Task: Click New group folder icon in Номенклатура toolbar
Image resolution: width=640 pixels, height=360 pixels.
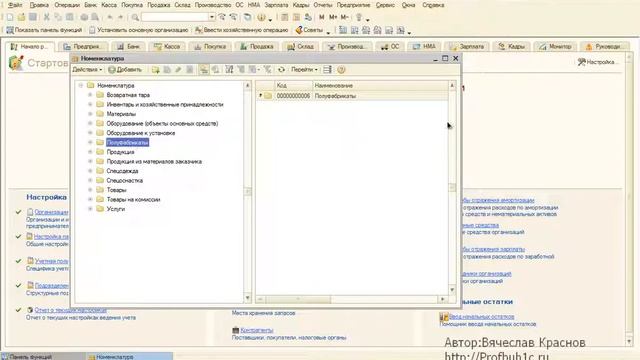Action: tap(156, 70)
